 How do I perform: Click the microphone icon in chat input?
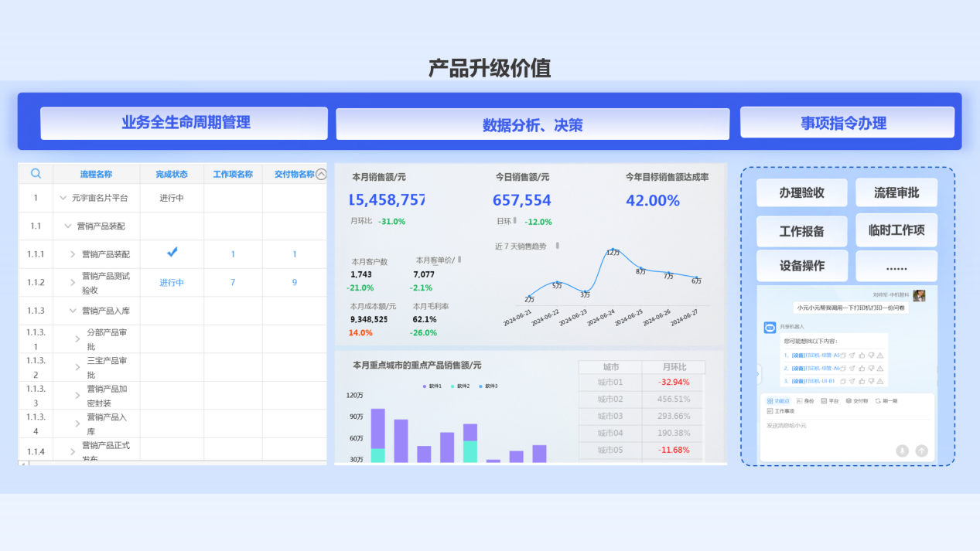tap(902, 451)
